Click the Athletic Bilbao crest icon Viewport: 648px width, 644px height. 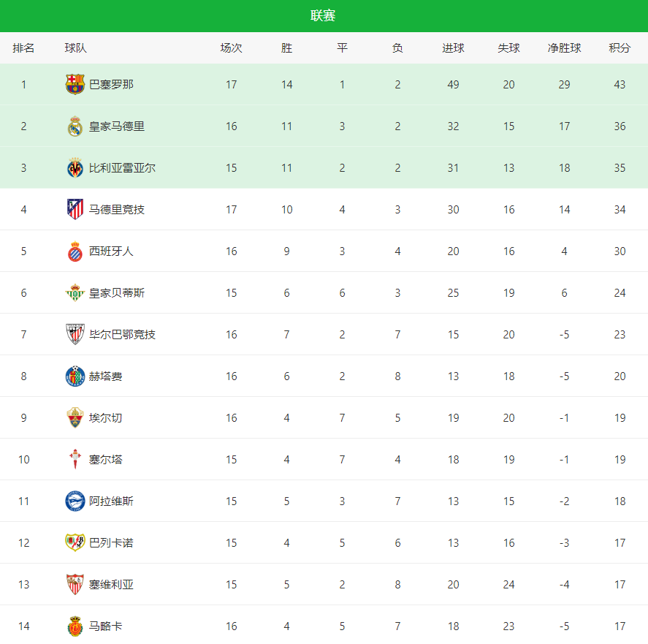[75, 335]
